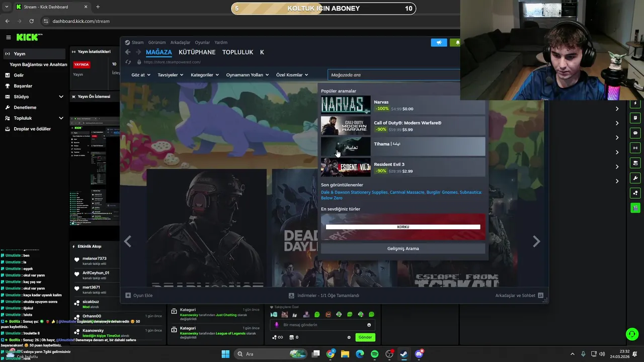Open Spotify from the taskbar
This screenshot has height=362, width=644.
[x=375, y=354]
